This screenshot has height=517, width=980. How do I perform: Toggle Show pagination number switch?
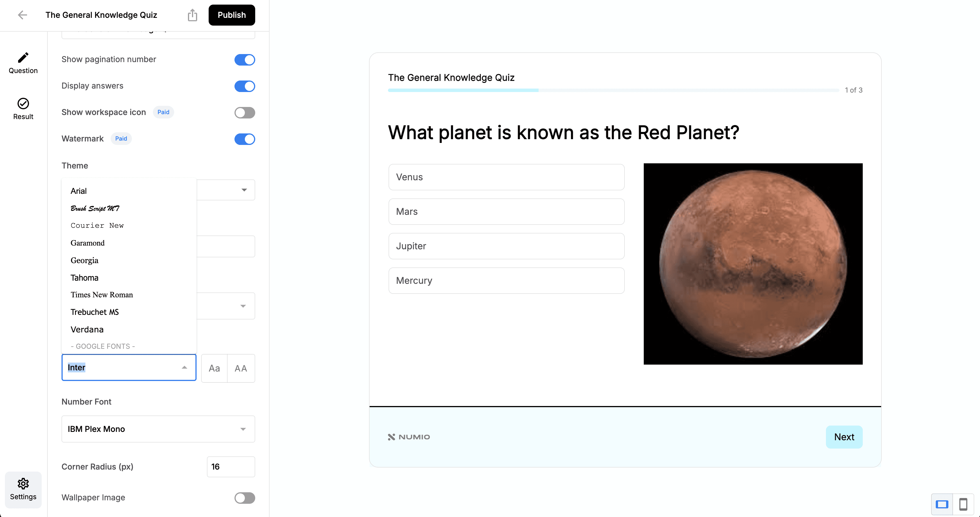[x=245, y=60]
